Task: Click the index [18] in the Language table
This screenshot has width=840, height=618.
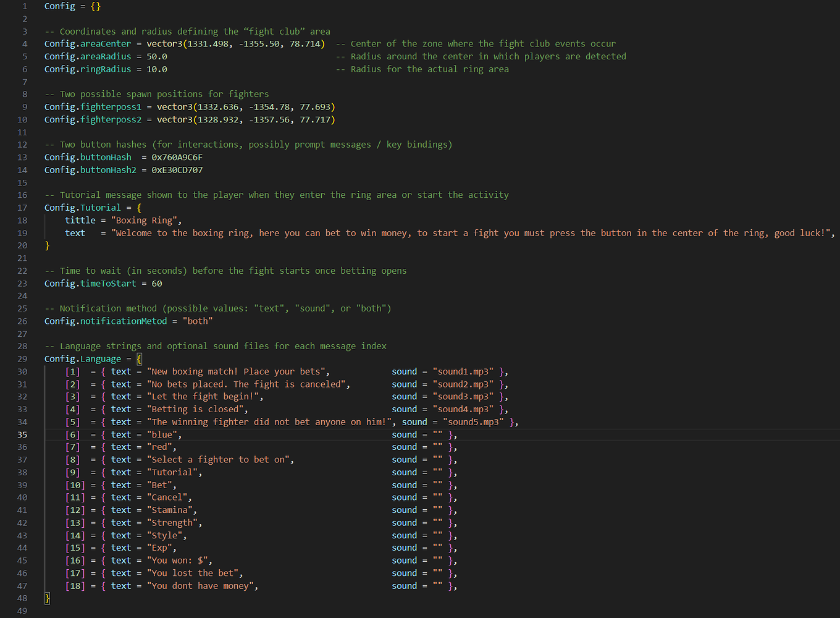Action: [x=75, y=586]
